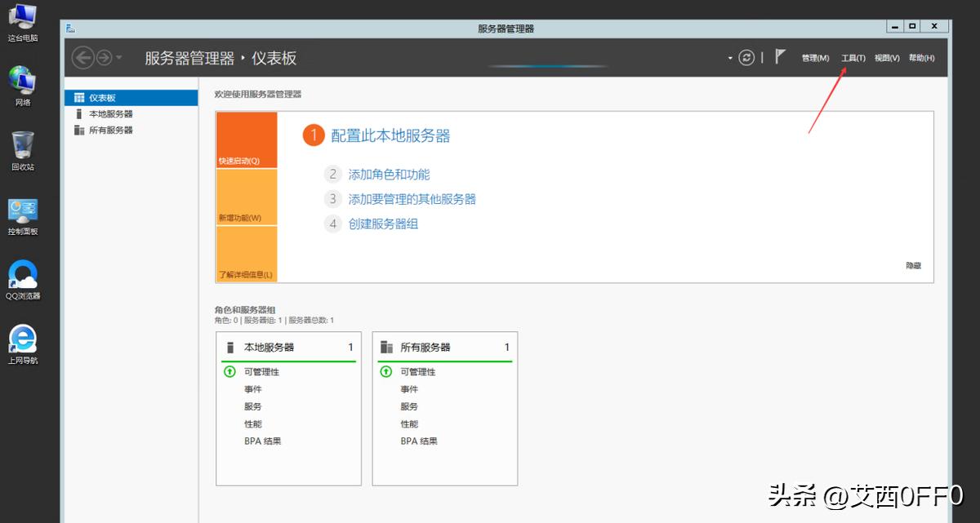The height and width of the screenshot is (523, 980).
Task: Click the server icon in the 本地服务器 tile header
Action: click(x=229, y=346)
